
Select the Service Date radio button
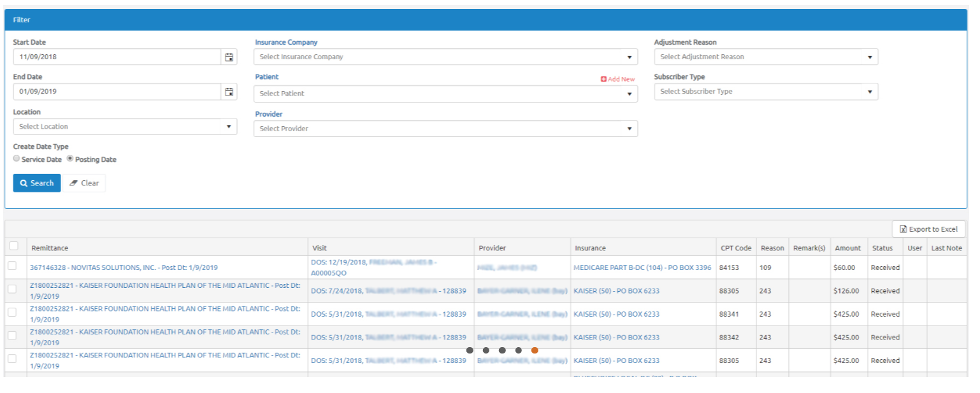coord(16,158)
